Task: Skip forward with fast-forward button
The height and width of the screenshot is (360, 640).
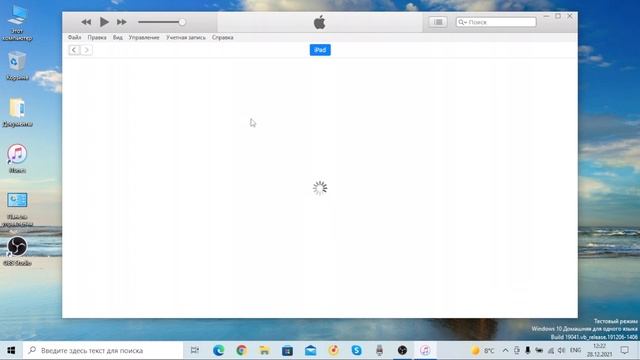Action: tap(122, 22)
